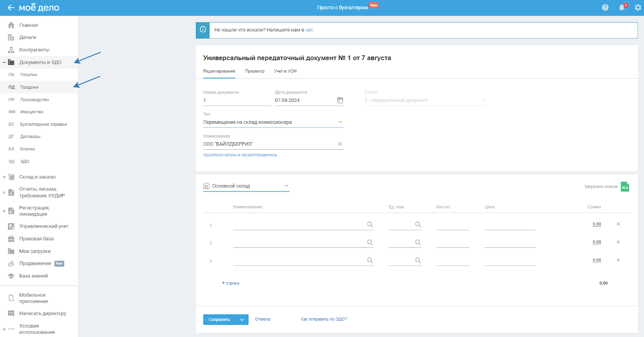Expand the Тип dropdown
The width and height of the screenshot is (644, 337).
[340, 122]
